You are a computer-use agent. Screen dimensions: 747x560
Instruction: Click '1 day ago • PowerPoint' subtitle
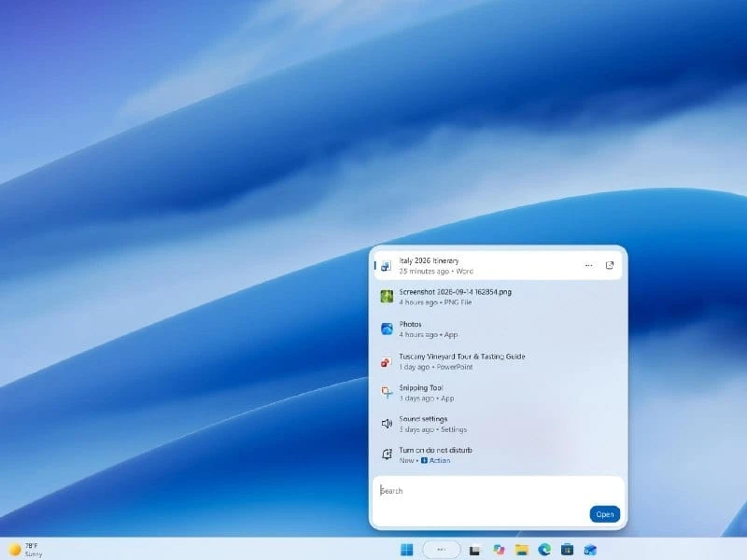tap(435, 367)
